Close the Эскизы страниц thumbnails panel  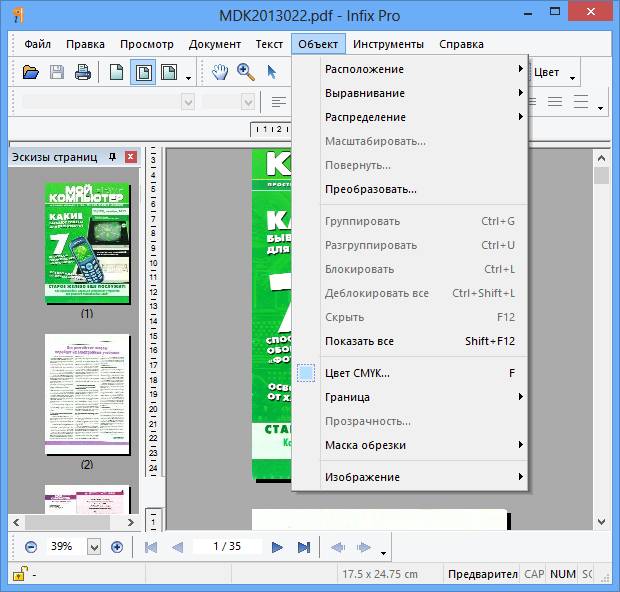pos(130,157)
